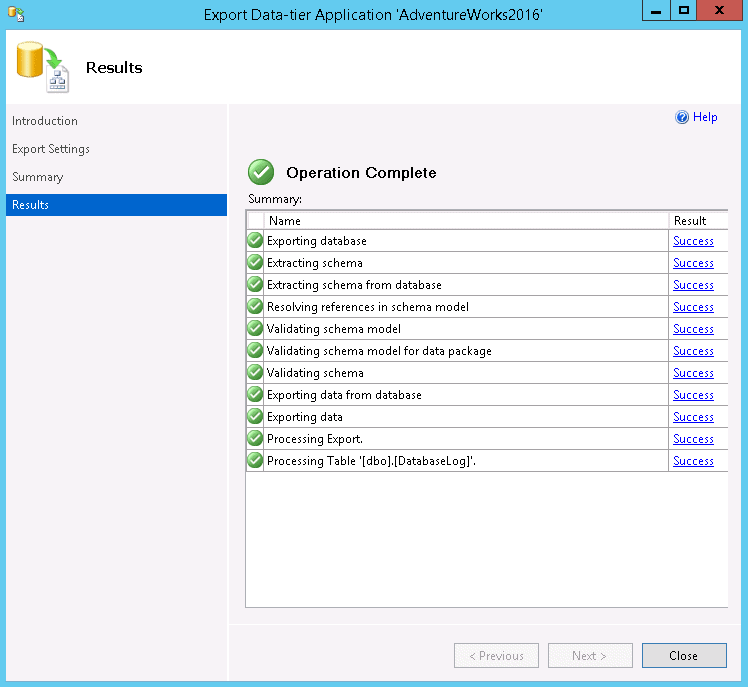Viewport: 748px width, 687px height.
Task: Click check icon for Validating schema model for data package
Action: coord(255,350)
